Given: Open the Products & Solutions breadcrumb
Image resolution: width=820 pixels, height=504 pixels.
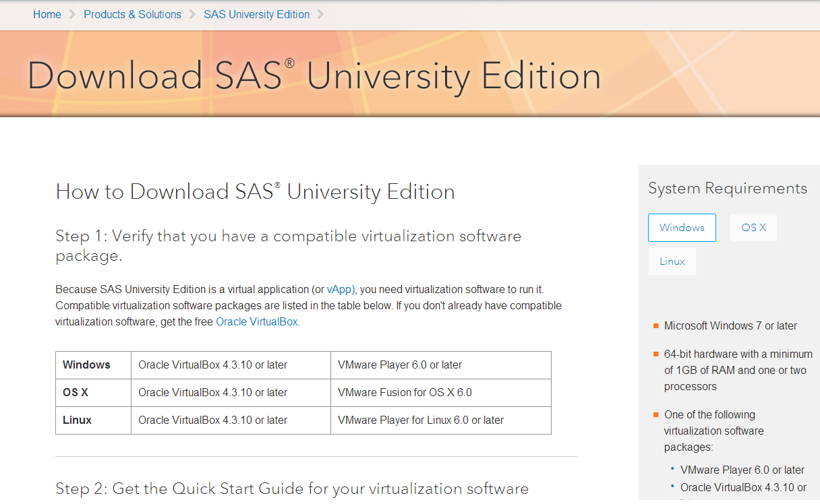Looking at the screenshot, I should pyautogui.click(x=132, y=14).
